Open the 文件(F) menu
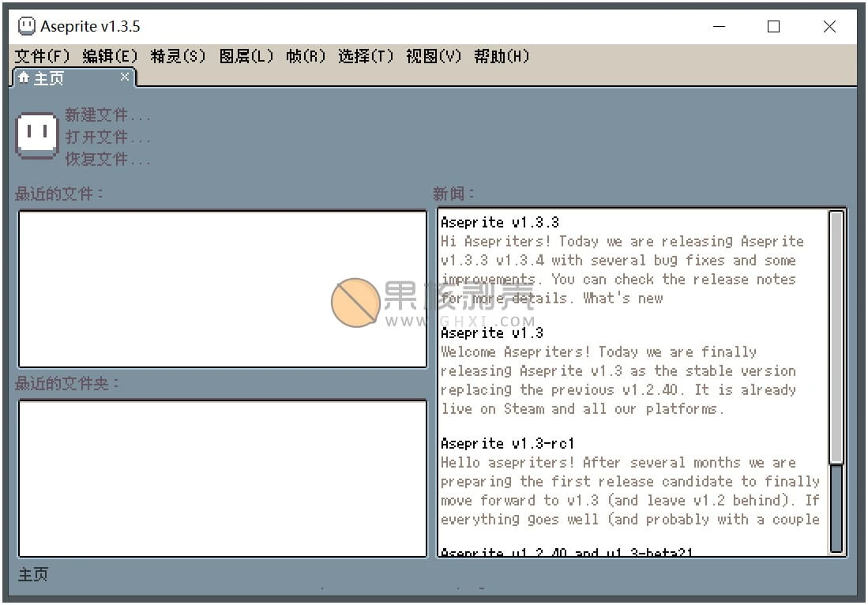 (42, 56)
